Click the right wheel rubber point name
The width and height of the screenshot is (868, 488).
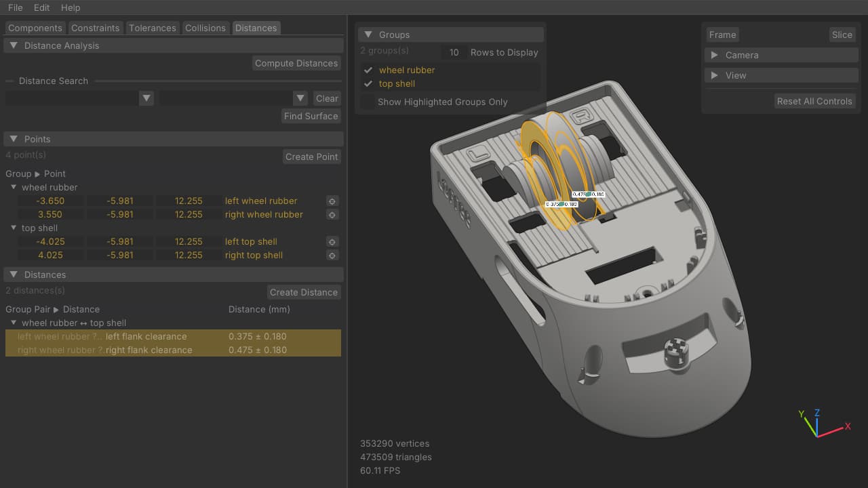coord(264,214)
